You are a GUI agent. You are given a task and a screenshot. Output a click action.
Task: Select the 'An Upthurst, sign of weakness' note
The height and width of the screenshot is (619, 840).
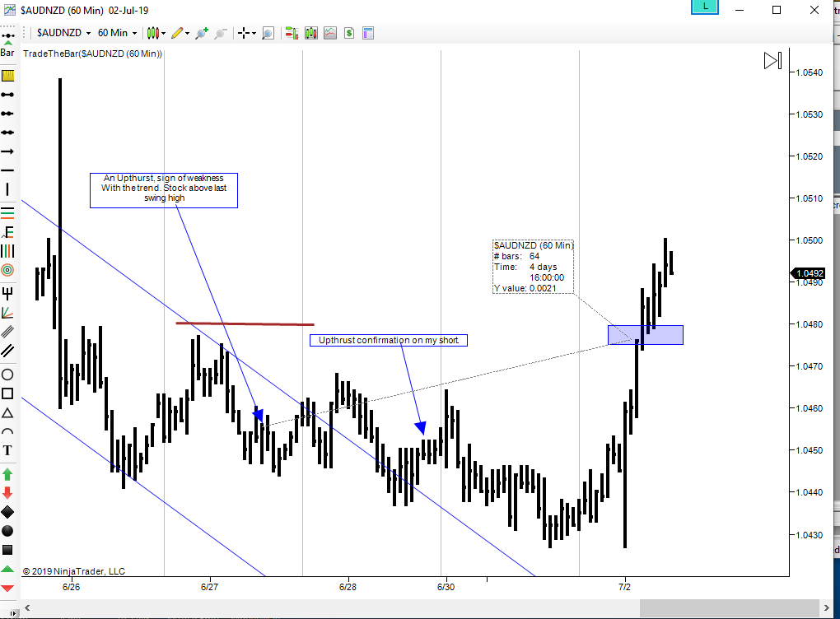click(164, 190)
